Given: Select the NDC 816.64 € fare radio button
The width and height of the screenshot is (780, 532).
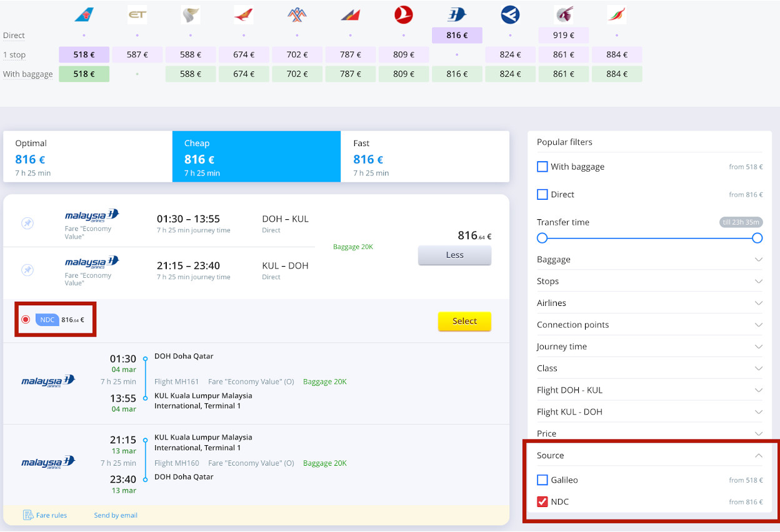Looking at the screenshot, I should coord(26,320).
